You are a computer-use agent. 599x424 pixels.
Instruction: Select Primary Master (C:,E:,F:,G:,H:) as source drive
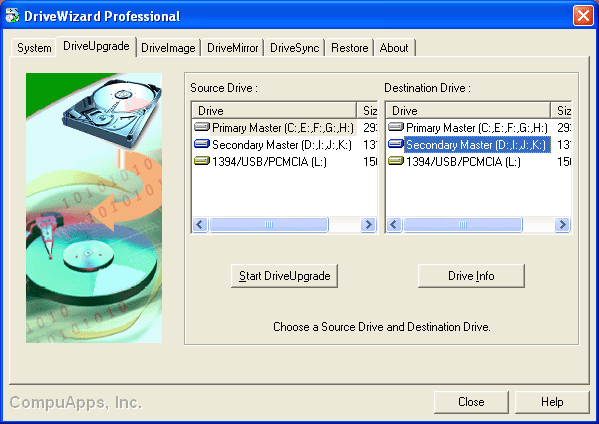283,127
